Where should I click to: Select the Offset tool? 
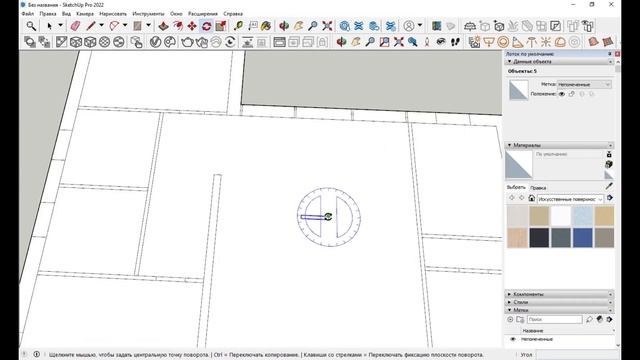(178, 26)
